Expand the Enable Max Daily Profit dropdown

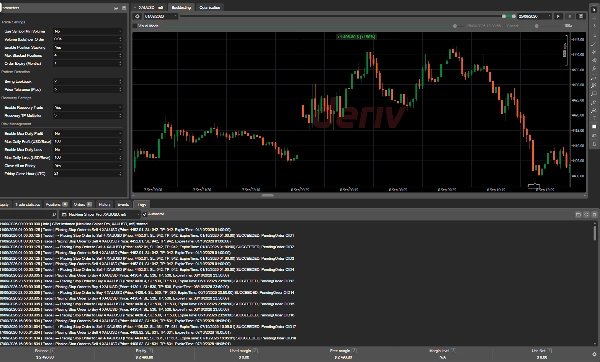coord(88,134)
